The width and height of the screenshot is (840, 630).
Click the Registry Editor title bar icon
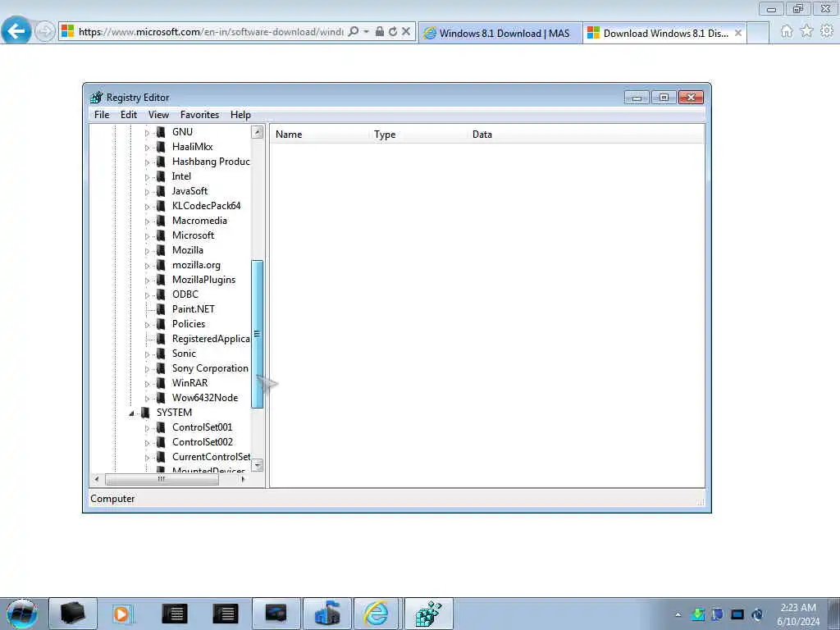[97, 98]
